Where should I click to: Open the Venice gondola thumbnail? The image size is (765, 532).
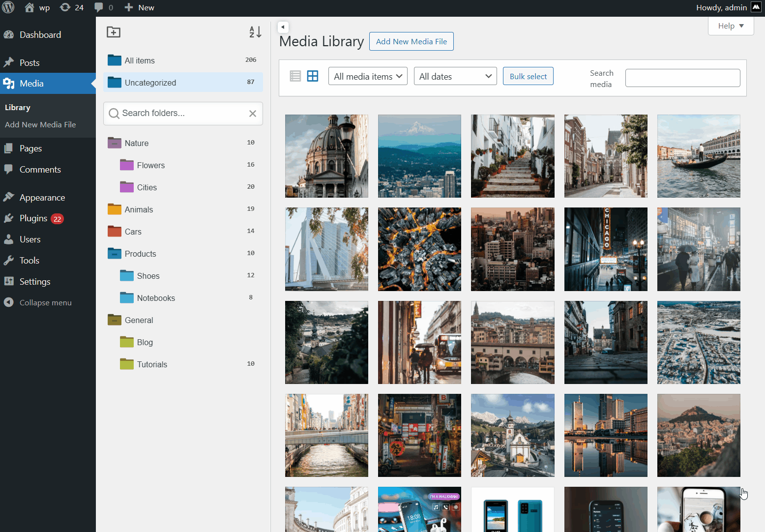(x=699, y=156)
